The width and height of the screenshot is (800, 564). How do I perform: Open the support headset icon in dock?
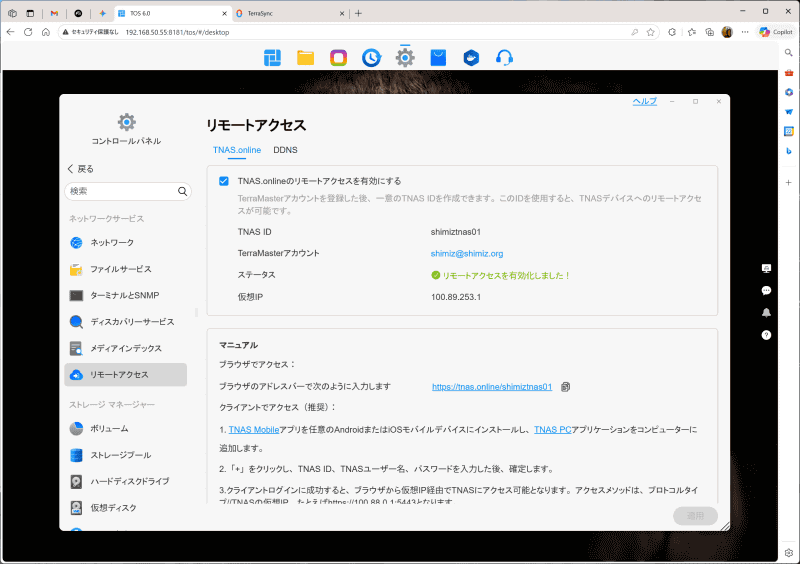(504, 58)
